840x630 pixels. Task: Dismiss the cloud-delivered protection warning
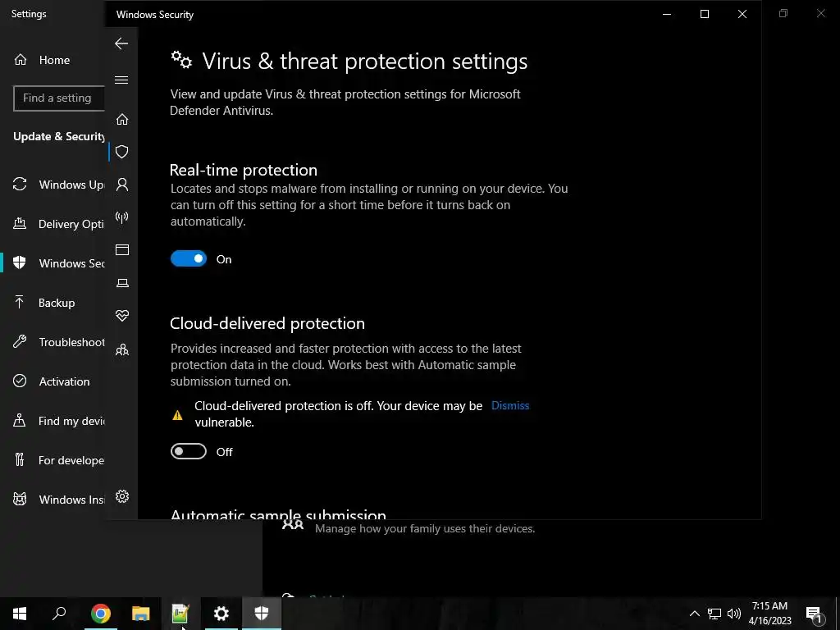(510, 405)
